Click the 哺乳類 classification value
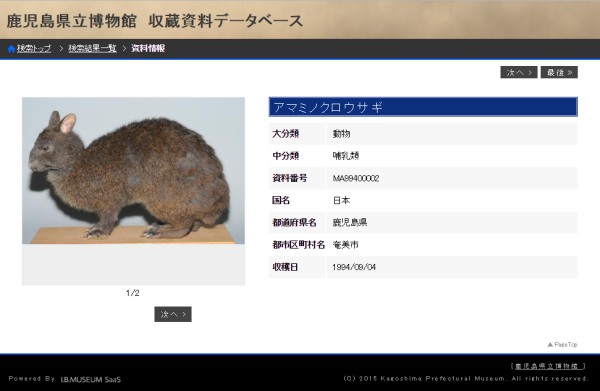 [346, 156]
